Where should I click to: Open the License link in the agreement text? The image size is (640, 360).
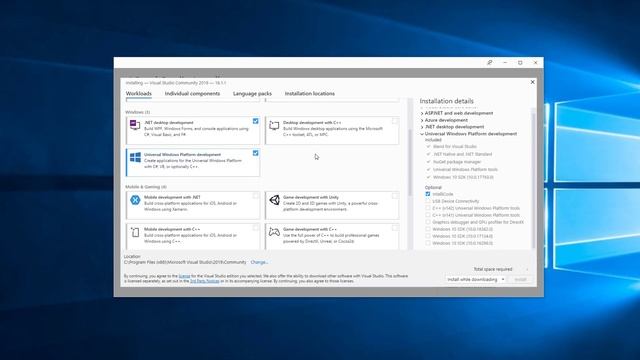click(184, 276)
